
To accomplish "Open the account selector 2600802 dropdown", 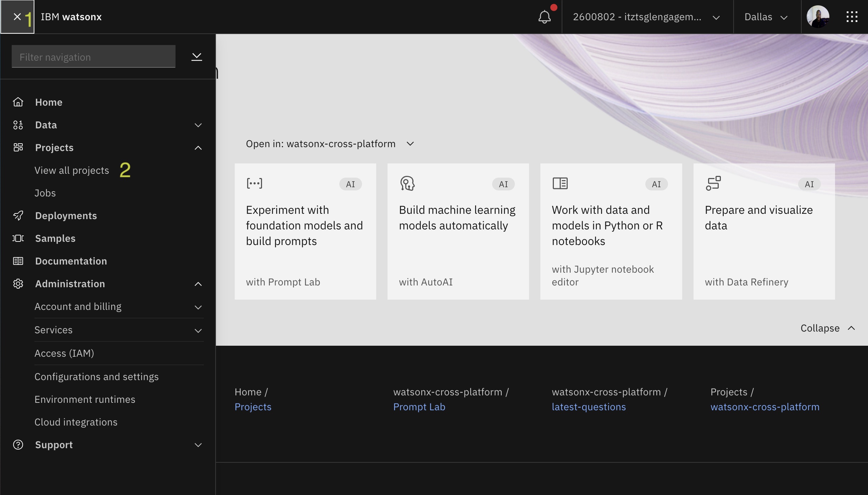I will click(647, 17).
